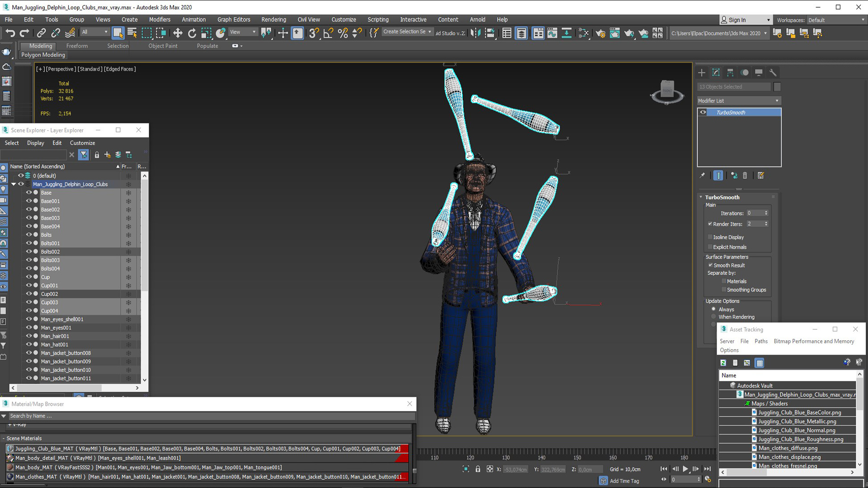Choose the Select and Scale tool

(x=206, y=33)
